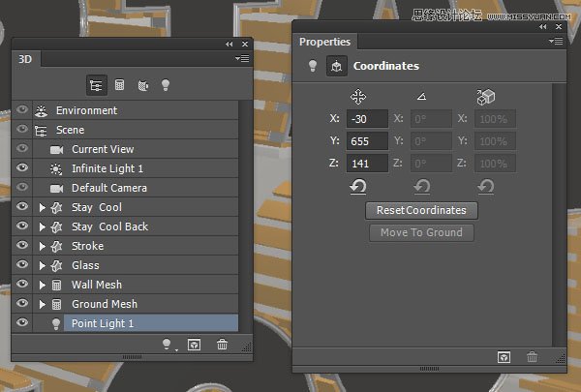
Task: Toggle Default Camera eye icon
Action: point(22,187)
